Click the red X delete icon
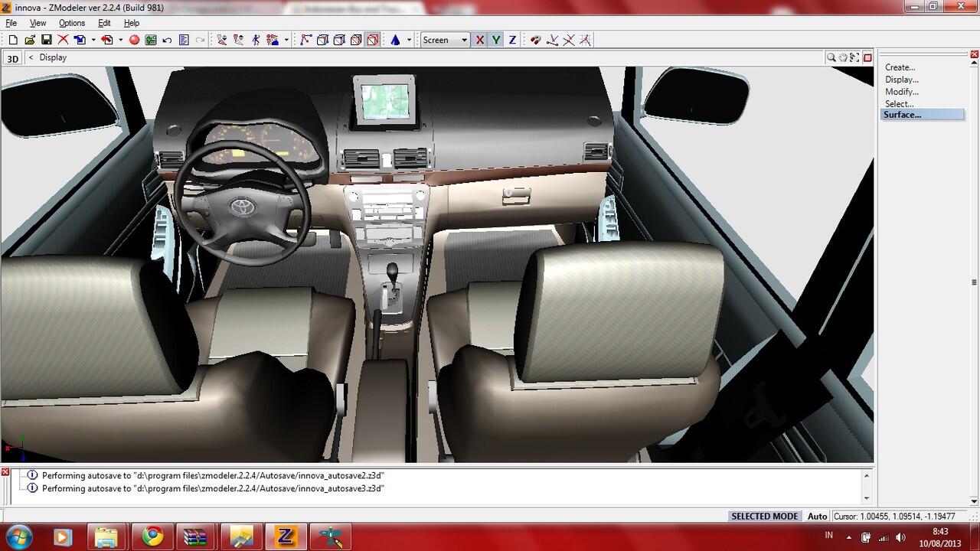The width and height of the screenshot is (980, 551). click(x=64, y=39)
